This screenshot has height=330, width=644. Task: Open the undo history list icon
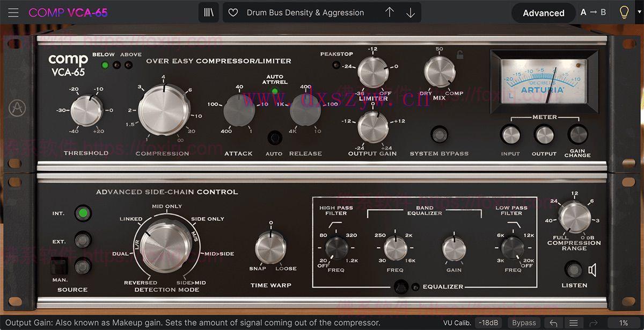pos(574,322)
